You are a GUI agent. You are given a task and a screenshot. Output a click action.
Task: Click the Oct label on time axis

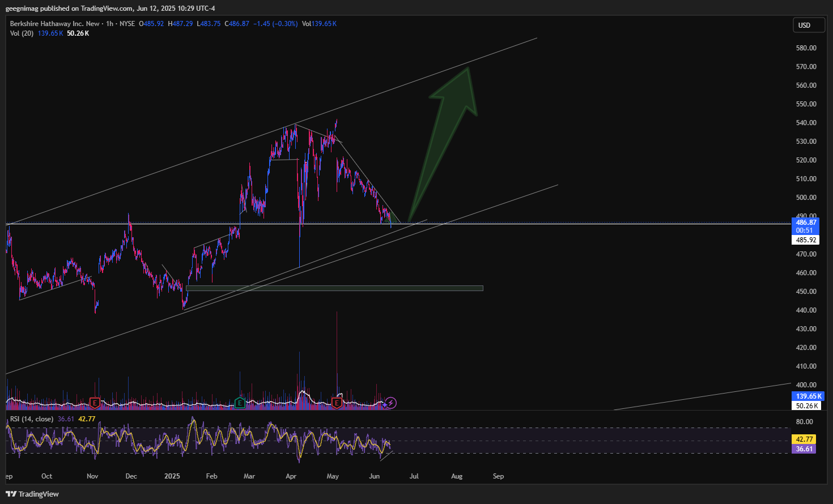(x=46, y=476)
